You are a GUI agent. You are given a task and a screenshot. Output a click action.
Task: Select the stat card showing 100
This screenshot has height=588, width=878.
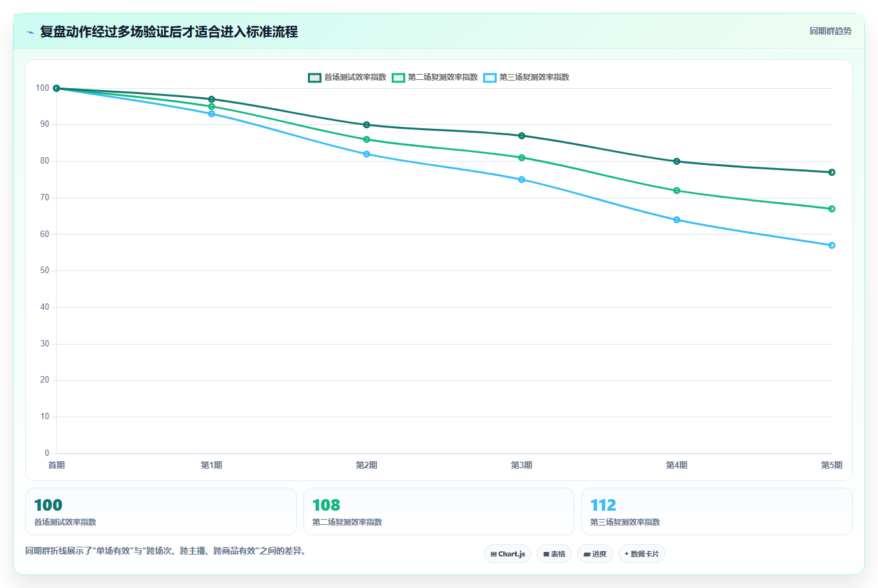coord(161,511)
